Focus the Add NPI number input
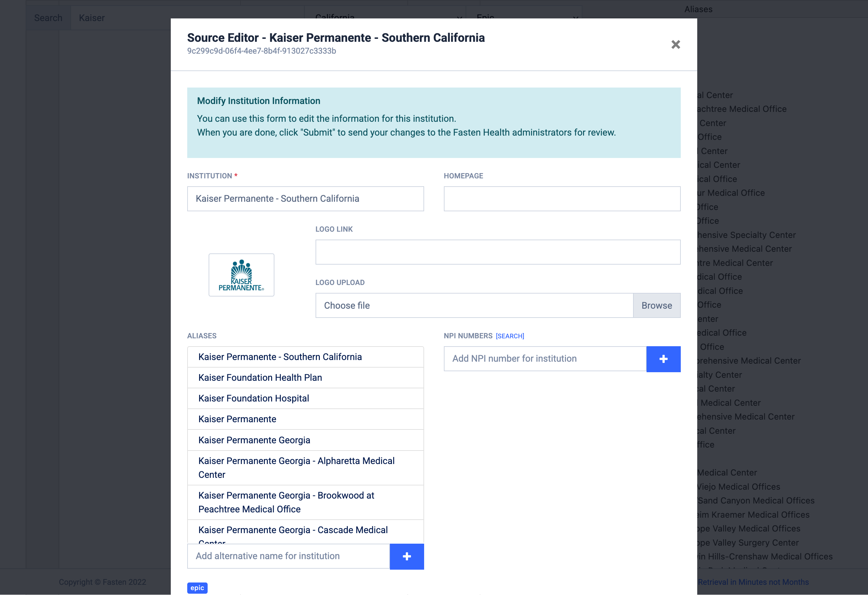 point(545,359)
